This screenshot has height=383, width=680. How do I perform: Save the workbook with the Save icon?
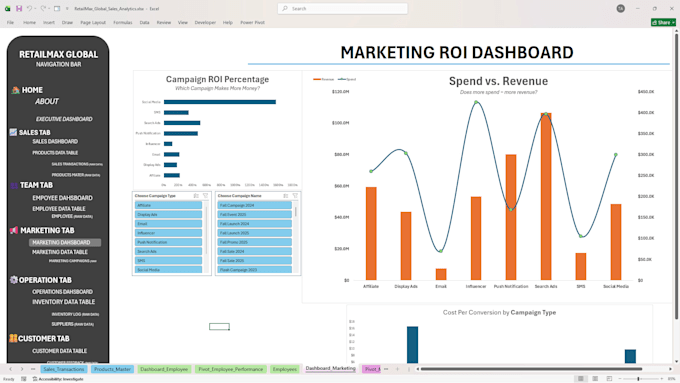pos(19,8)
